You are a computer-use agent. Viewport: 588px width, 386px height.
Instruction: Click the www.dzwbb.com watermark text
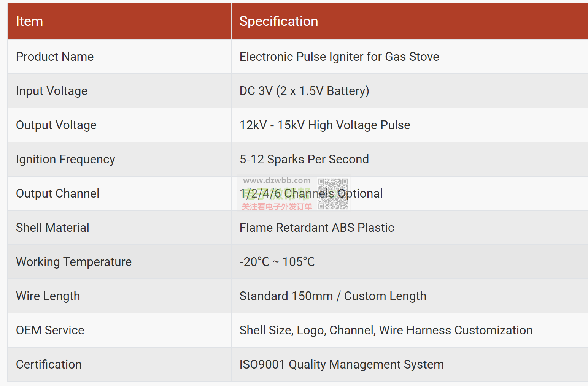[277, 180]
